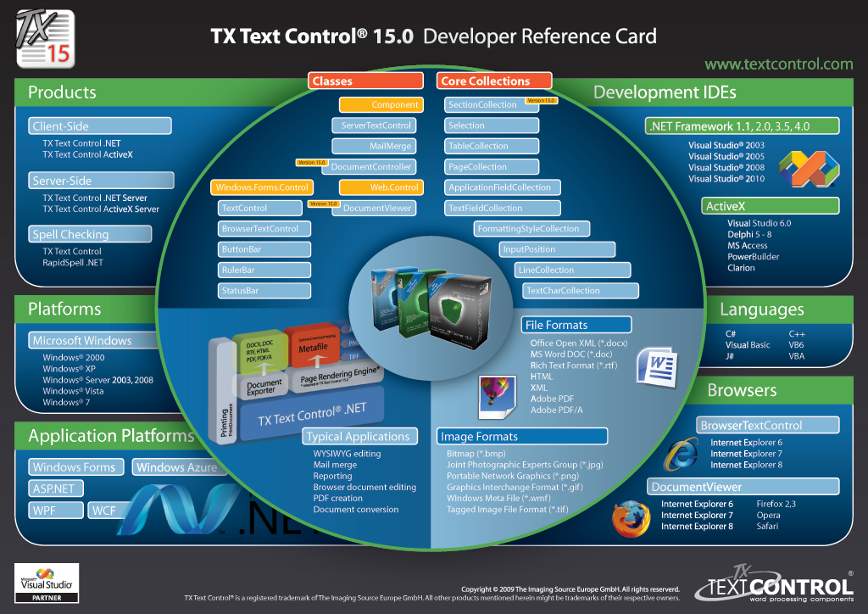Click the WPF box
This screenshot has height=614, width=868.
click(56, 510)
